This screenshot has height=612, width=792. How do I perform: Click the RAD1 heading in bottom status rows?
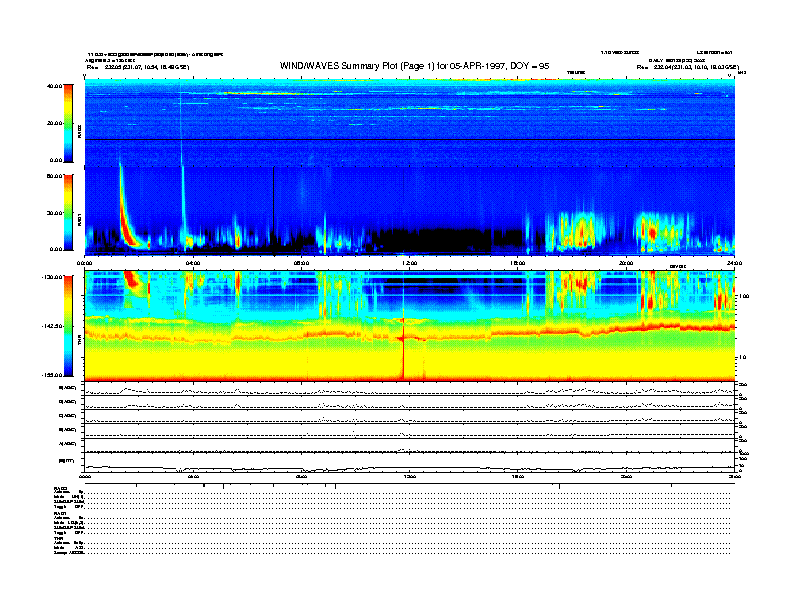click(x=60, y=513)
